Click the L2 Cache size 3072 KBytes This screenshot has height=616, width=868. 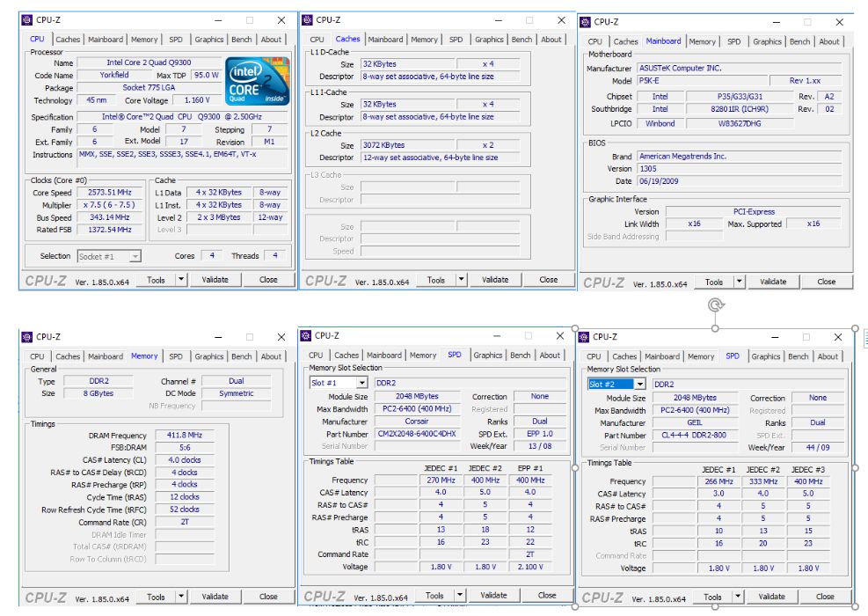point(408,145)
